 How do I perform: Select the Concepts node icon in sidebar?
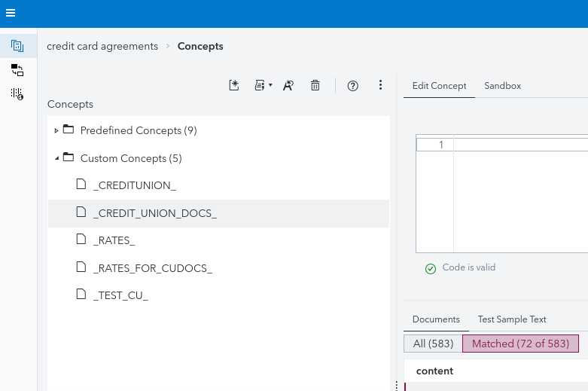tap(17, 46)
